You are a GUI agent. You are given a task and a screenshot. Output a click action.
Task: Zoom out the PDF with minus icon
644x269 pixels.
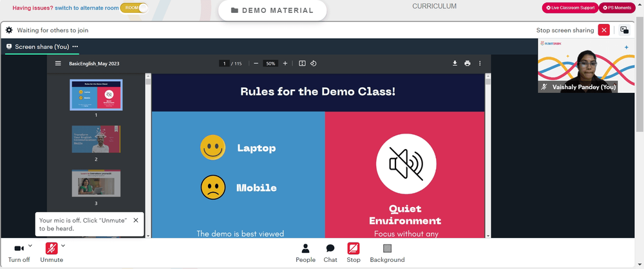click(x=256, y=63)
